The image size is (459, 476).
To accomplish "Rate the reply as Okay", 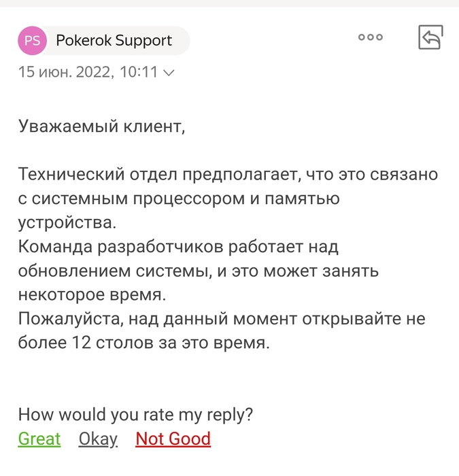I will (x=98, y=439).
